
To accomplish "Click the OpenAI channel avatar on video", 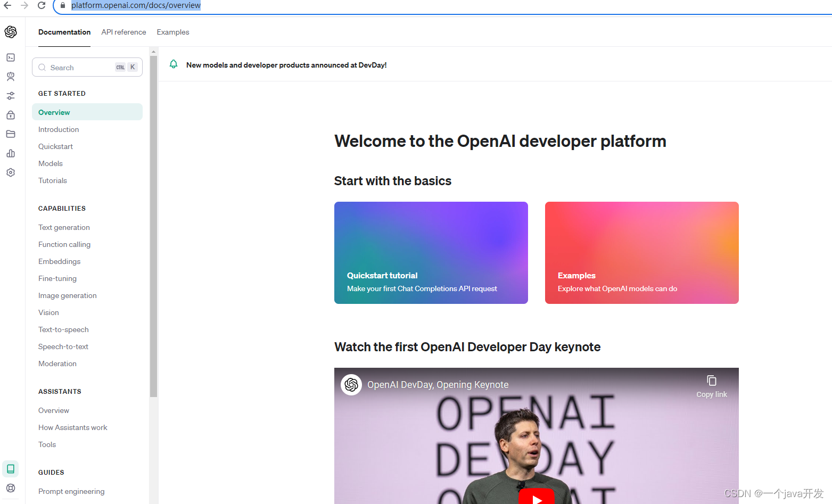I will point(351,384).
